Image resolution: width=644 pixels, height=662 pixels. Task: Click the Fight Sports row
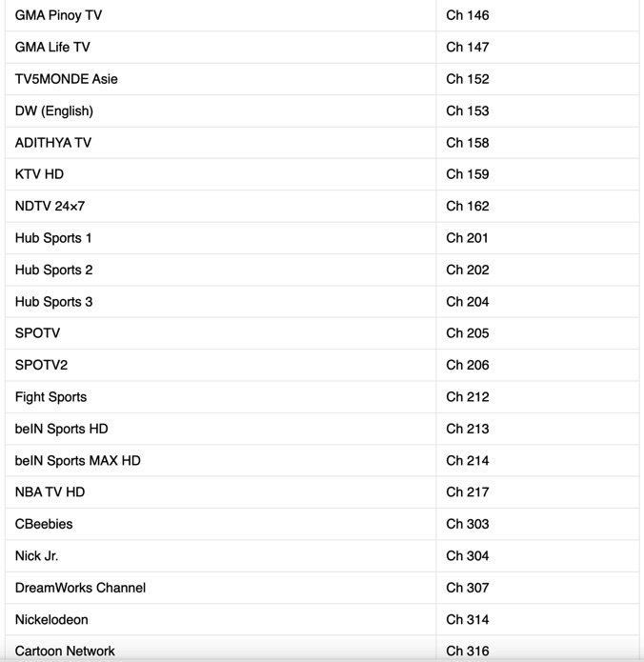click(322, 397)
